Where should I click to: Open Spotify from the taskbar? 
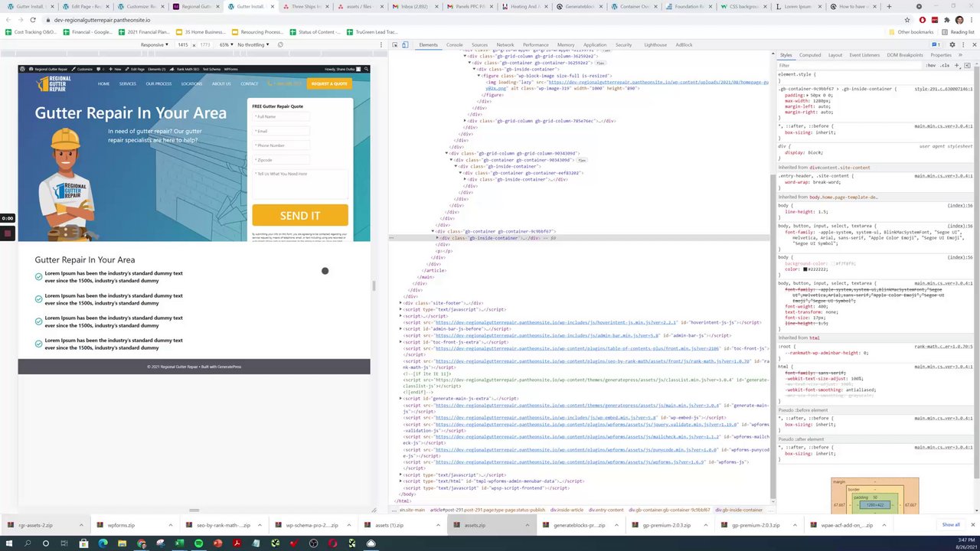point(199,543)
